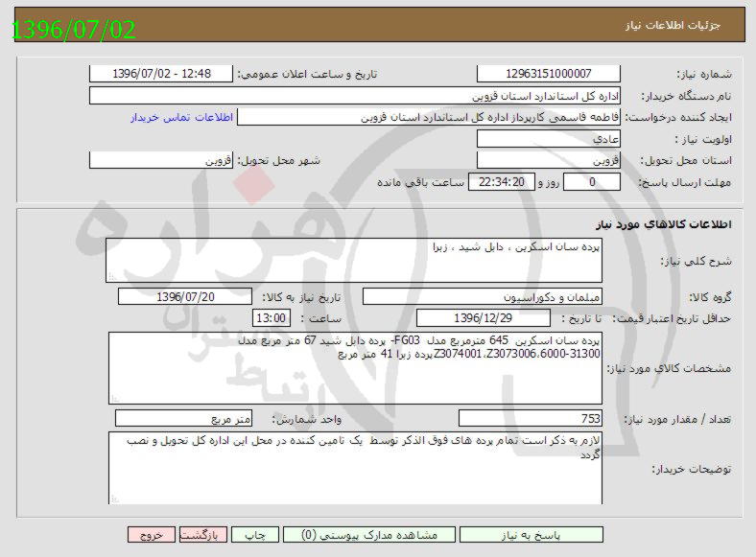The image size is (756, 557).
Task: Click the quantity field showing 753
Action: 531,418
